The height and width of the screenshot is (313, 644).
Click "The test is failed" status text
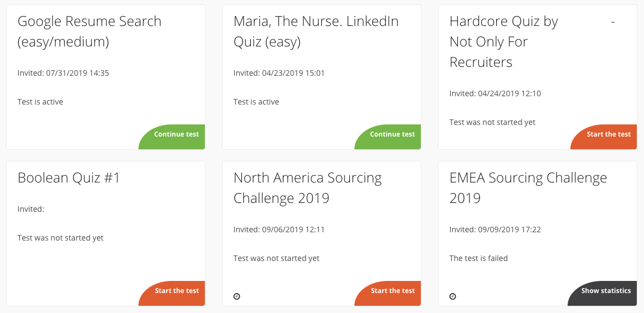[x=478, y=258]
